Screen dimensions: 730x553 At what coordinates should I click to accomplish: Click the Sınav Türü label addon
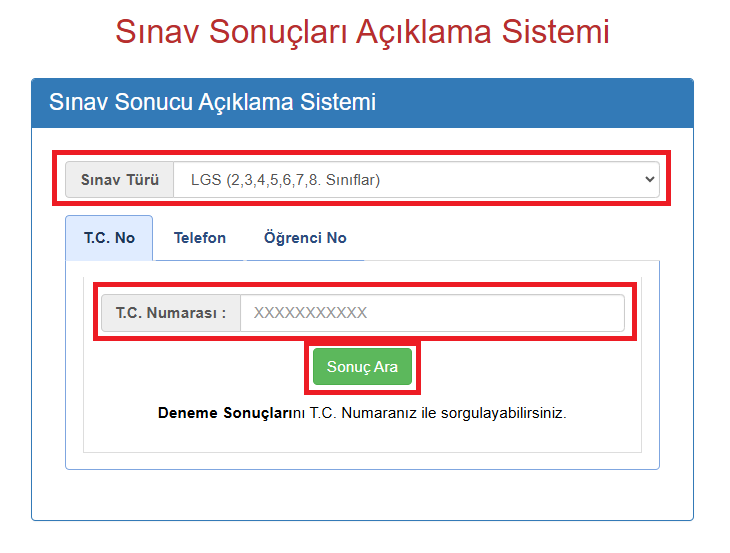pos(120,180)
